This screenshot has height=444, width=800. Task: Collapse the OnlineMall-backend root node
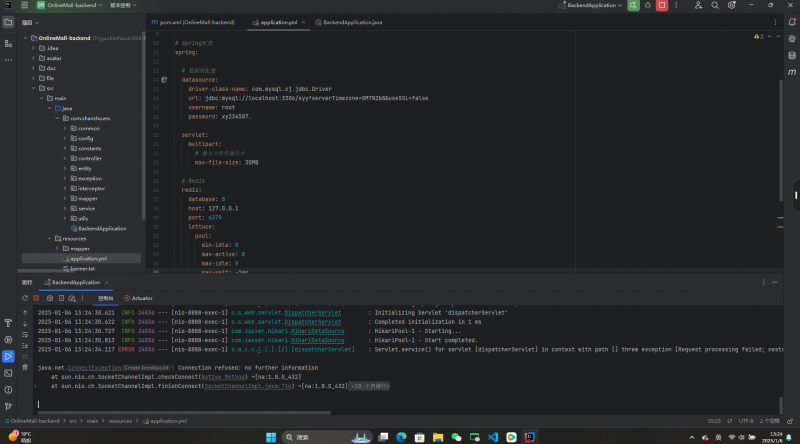pos(26,38)
